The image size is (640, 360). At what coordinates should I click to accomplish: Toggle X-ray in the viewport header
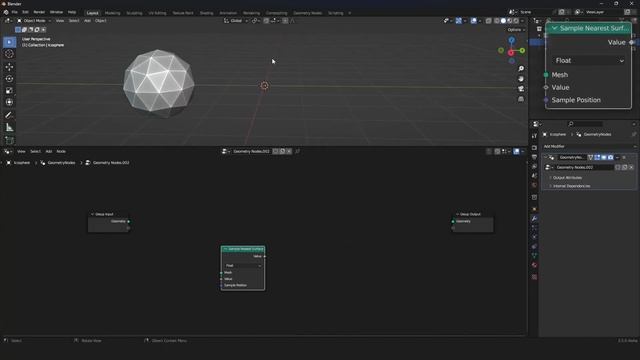pyautogui.click(x=489, y=21)
